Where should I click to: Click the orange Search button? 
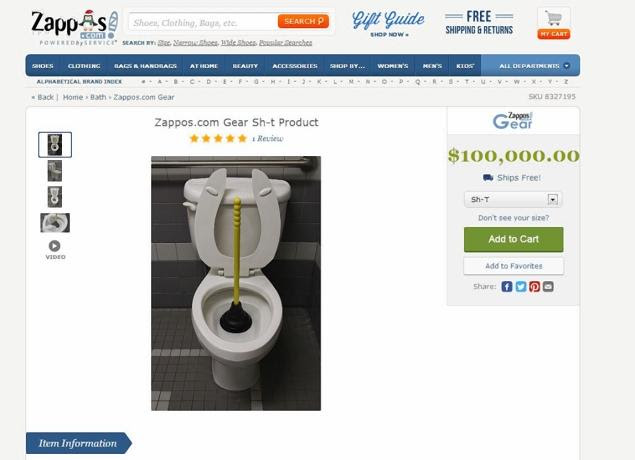(x=303, y=21)
